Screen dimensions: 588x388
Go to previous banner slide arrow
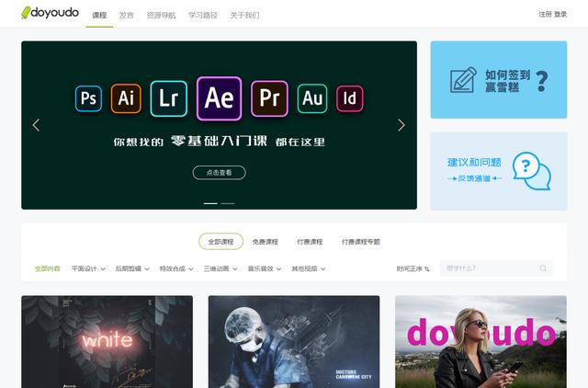36,125
